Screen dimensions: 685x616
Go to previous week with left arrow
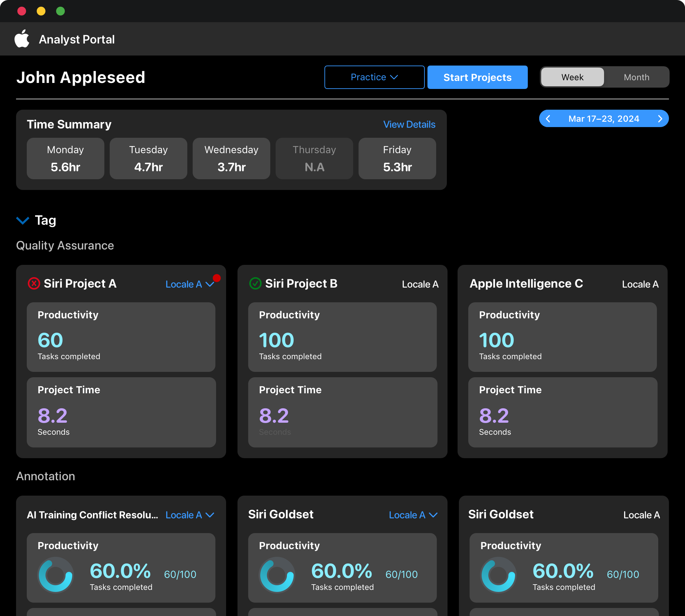(548, 119)
